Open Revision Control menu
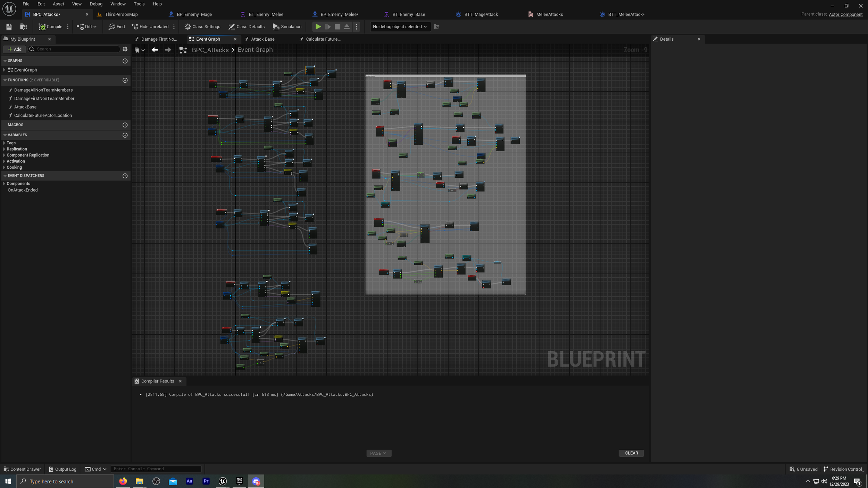This screenshot has width=868, height=488. click(844, 469)
